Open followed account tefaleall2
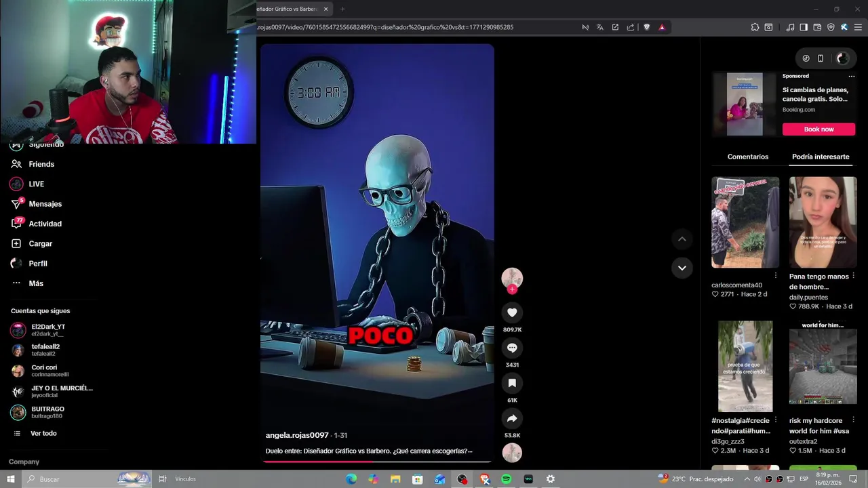Image resolution: width=868 pixels, height=488 pixels. coord(45,350)
